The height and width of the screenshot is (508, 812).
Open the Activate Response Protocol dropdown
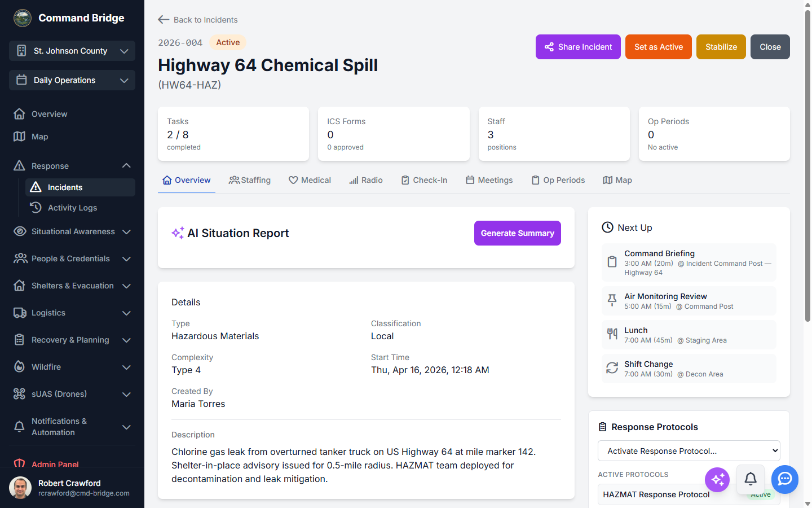pos(689,450)
